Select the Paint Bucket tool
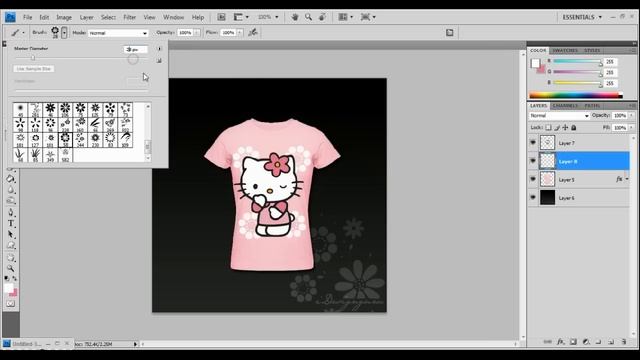The width and height of the screenshot is (640, 360). [x=11, y=179]
